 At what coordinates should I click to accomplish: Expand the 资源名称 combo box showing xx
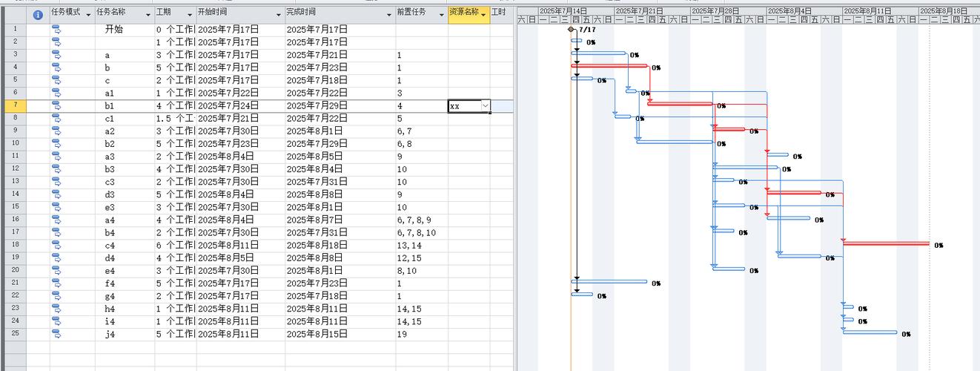486,106
